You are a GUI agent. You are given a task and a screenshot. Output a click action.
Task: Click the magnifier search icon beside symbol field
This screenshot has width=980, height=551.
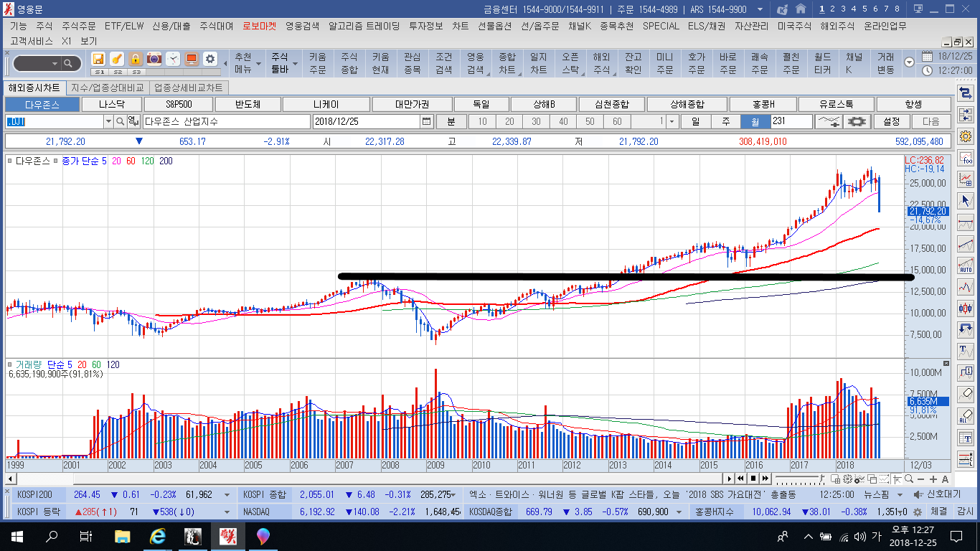pyautogui.click(x=120, y=121)
